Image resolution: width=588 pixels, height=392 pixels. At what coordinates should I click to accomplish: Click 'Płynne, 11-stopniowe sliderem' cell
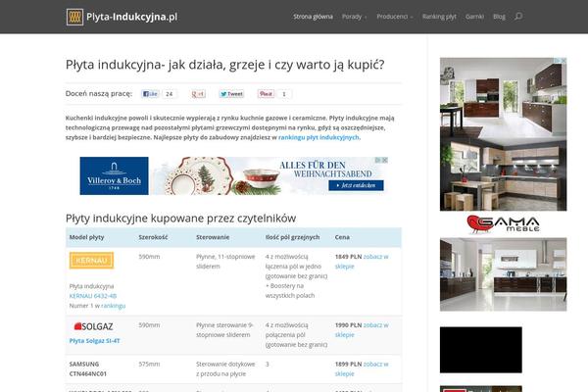coord(225,262)
